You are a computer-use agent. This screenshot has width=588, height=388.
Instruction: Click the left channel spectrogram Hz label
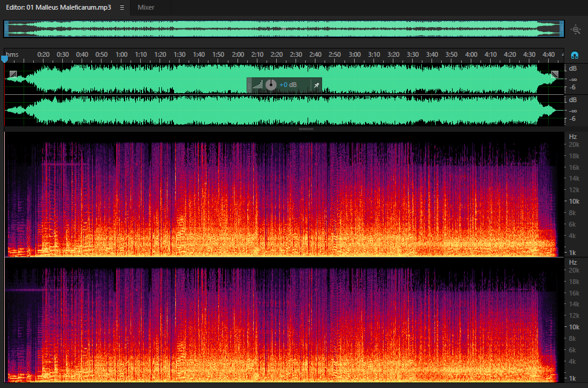(573, 137)
